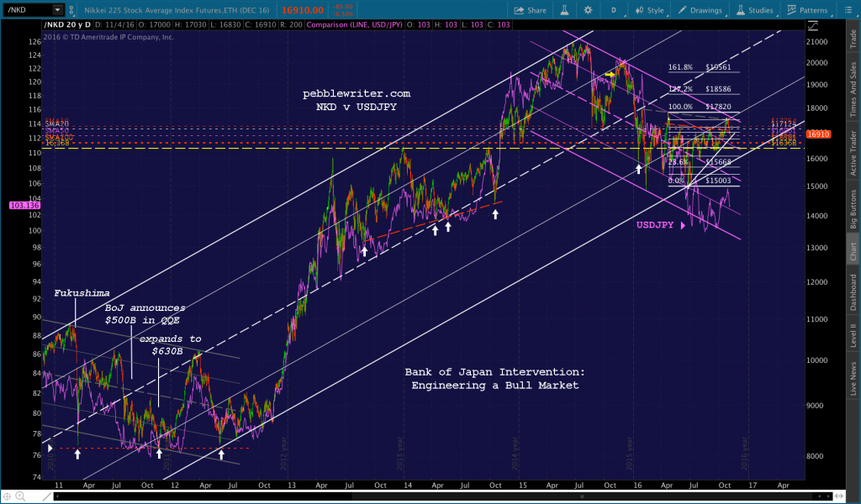Open the Style menu

(x=649, y=10)
